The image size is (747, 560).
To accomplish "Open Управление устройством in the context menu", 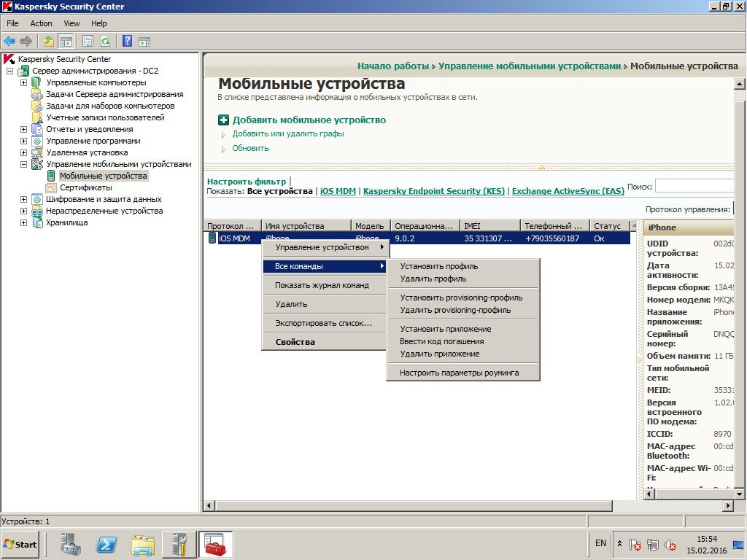I will [325, 247].
